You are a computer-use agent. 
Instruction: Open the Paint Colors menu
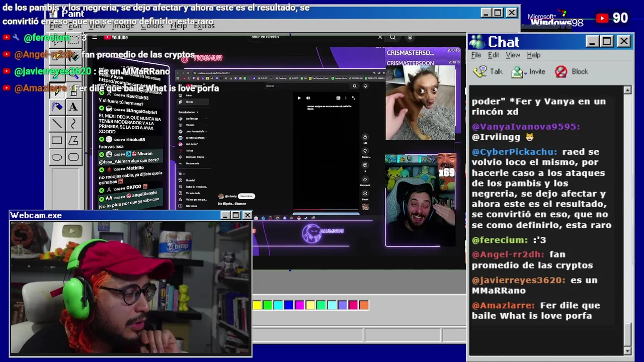point(152,26)
